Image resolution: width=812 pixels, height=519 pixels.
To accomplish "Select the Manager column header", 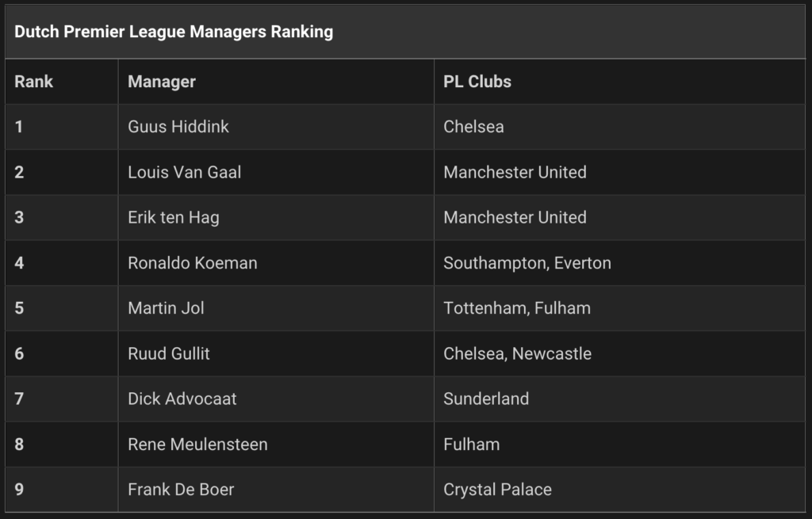I will 276,82.
